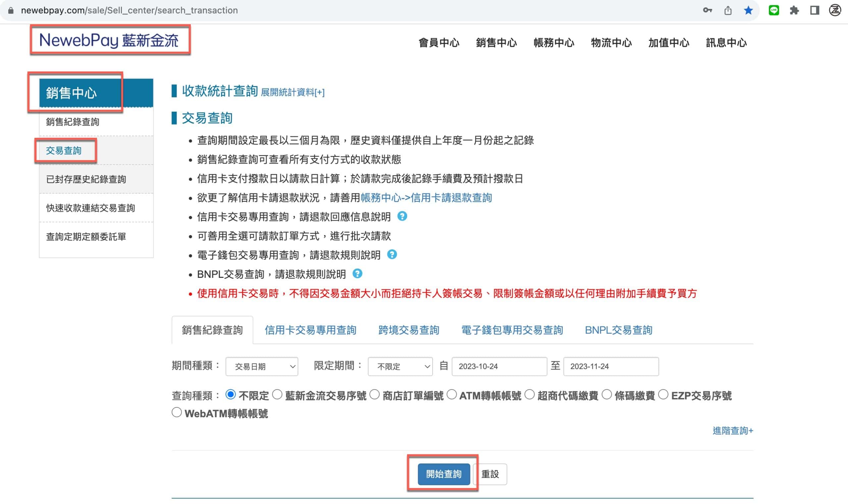848x504 pixels.
Task: Open 物流中心 in top navigation
Action: tap(611, 43)
